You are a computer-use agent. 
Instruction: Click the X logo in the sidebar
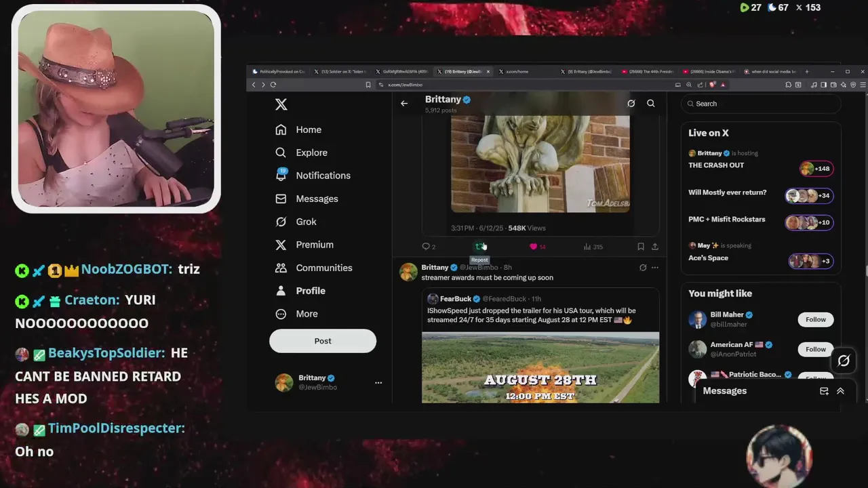[x=281, y=104]
